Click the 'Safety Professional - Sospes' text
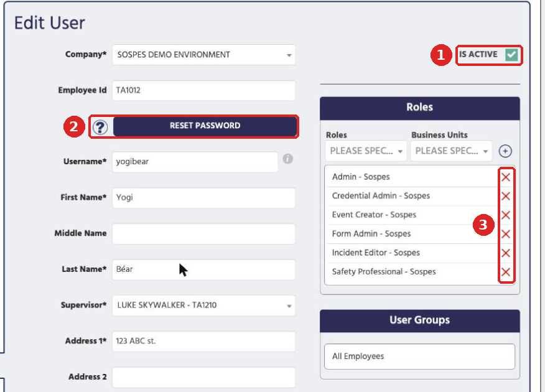 [x=384, y=271]
